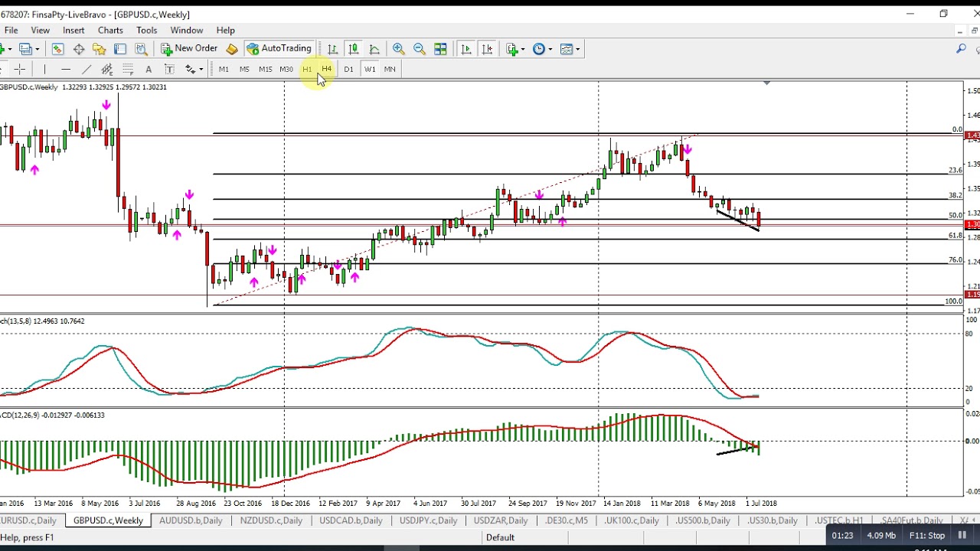Select the arrows drawing tool
The height and width of the screenshot is (551, 980).
point(190,70)
